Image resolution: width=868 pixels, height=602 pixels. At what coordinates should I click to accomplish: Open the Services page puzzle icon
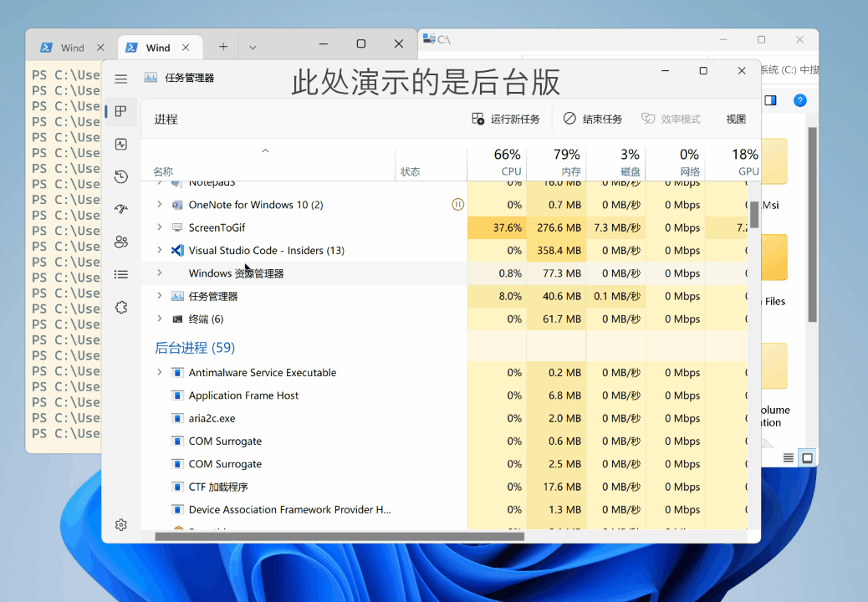(120, 307)
